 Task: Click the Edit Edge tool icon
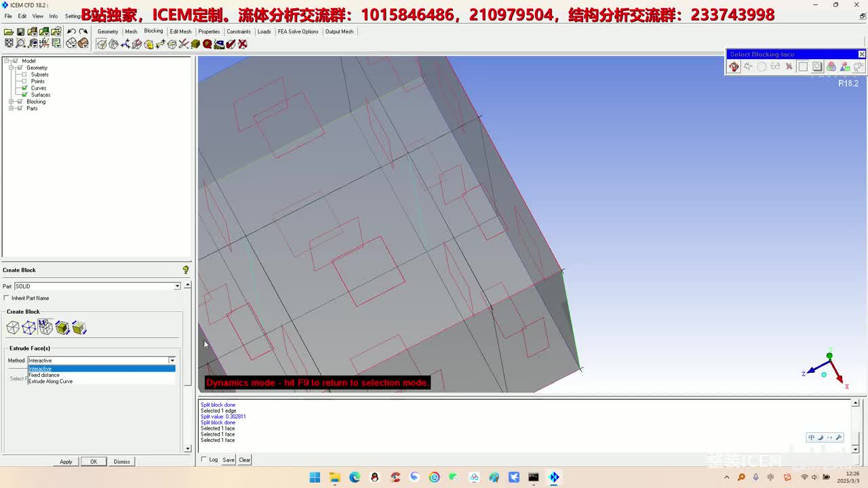click(184, 44)
